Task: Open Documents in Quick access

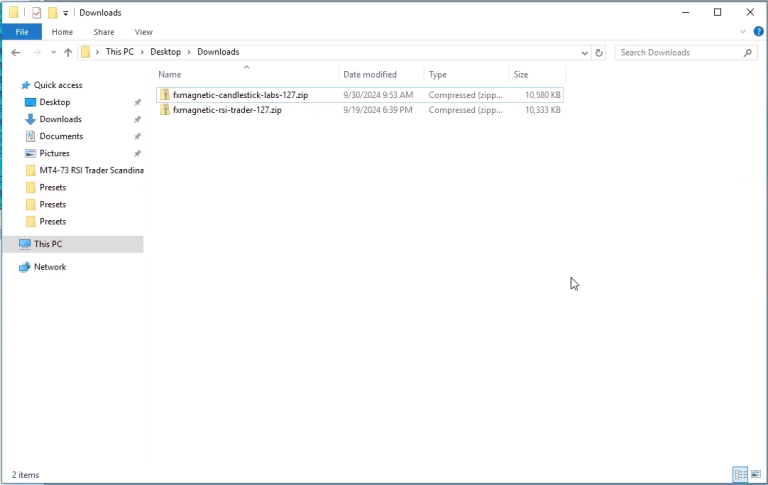Action: [x=61, y=136]
